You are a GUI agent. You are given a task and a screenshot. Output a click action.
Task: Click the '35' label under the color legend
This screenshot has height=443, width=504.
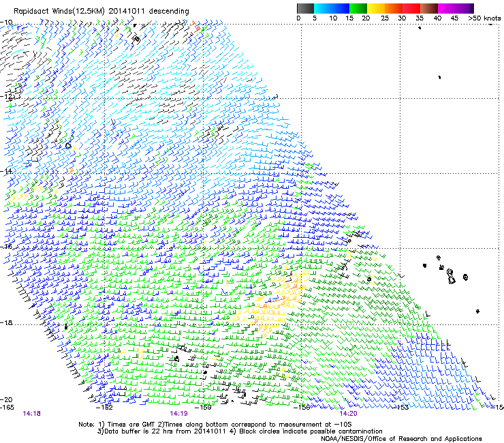tap(420, 18)
